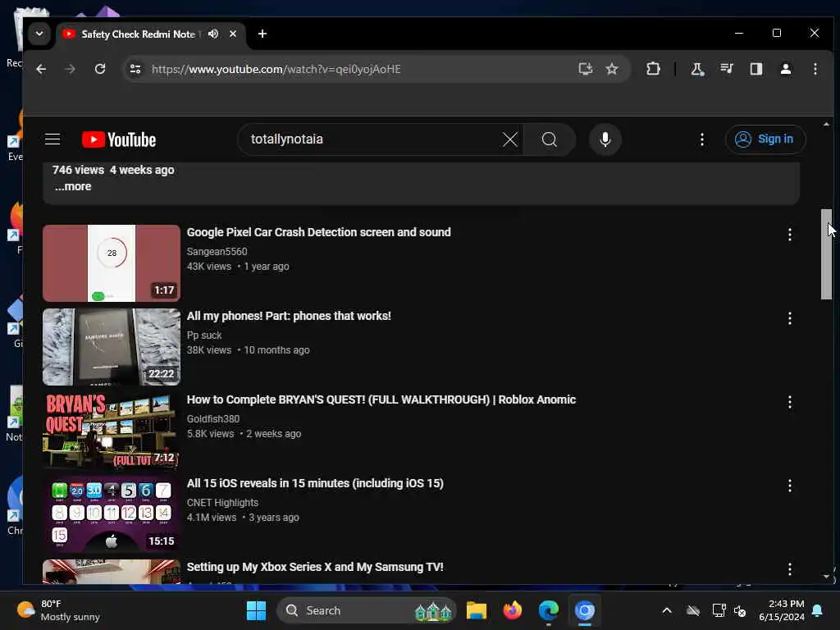Open options for Setting up My Xbox video

[x=789, y=569]
